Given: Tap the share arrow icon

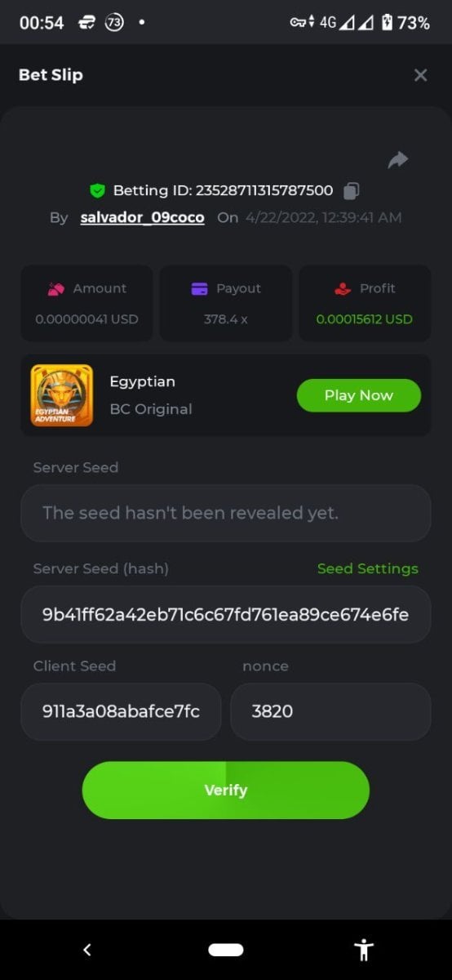Looking at the screenshot, I should coord(398,159).
